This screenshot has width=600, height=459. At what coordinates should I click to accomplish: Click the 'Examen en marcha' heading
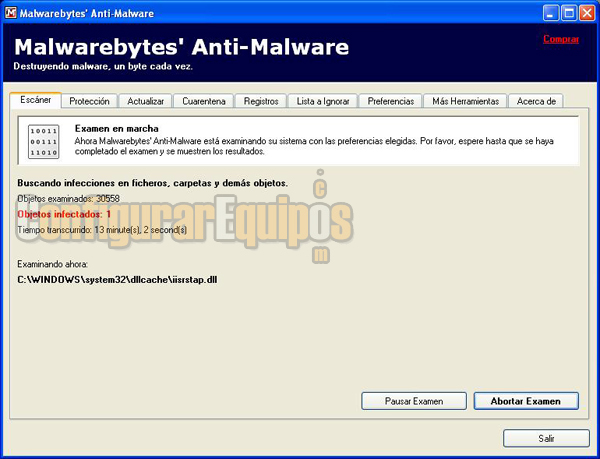click(x=117, y=129)
